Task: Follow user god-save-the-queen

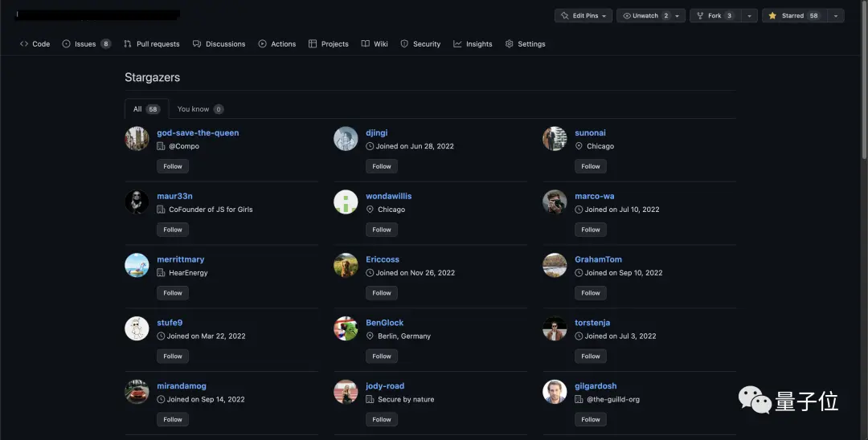Action: tap(173, 166)
